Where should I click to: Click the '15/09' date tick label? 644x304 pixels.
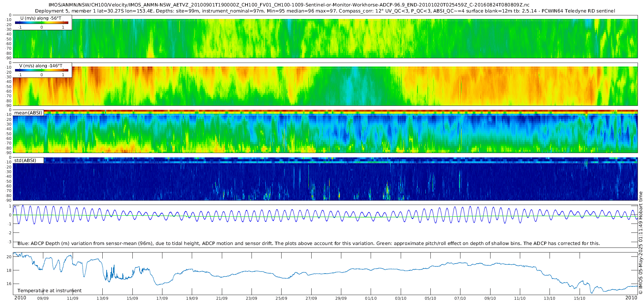click(132, 298)
